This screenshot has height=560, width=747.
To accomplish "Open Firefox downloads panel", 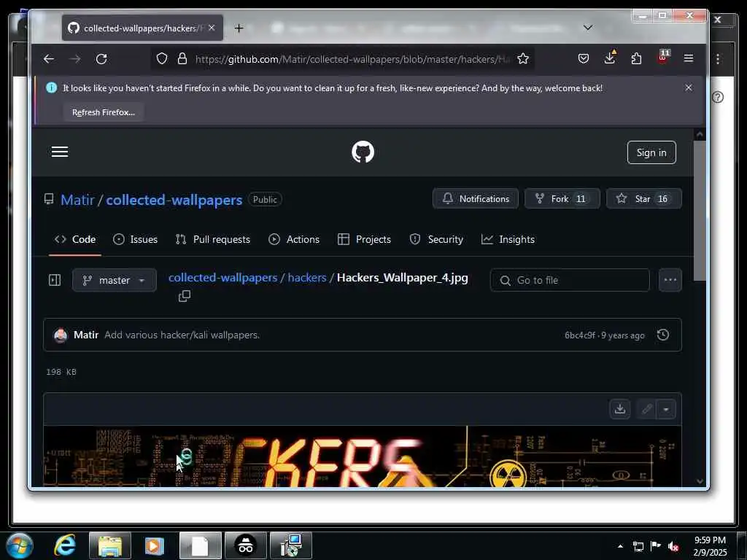I will (610, 58).
